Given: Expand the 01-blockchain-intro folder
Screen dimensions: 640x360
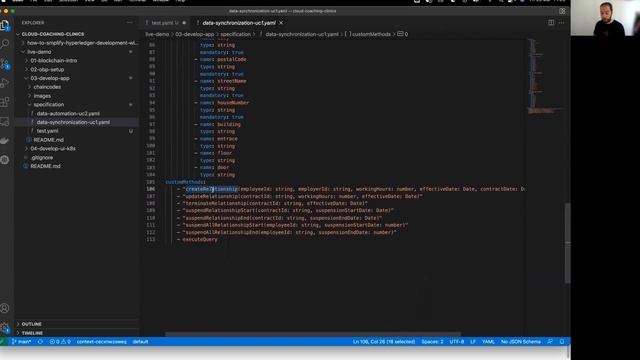Looking at the screenshot, I should [53, 60].
